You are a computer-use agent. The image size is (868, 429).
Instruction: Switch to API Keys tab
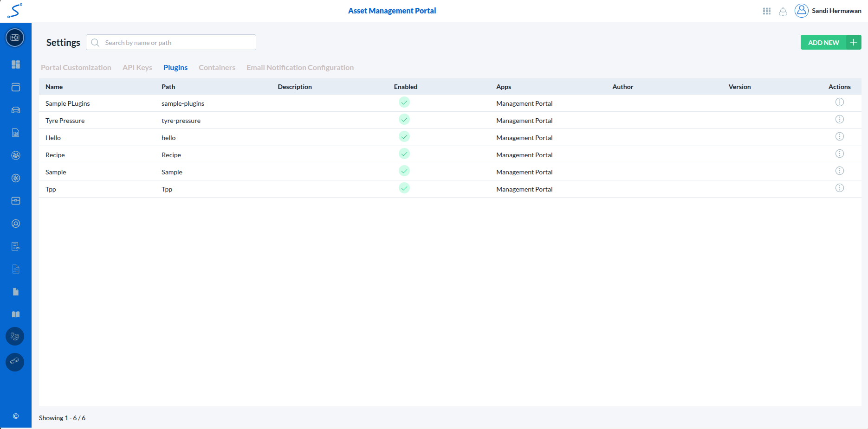pos(137,68)
